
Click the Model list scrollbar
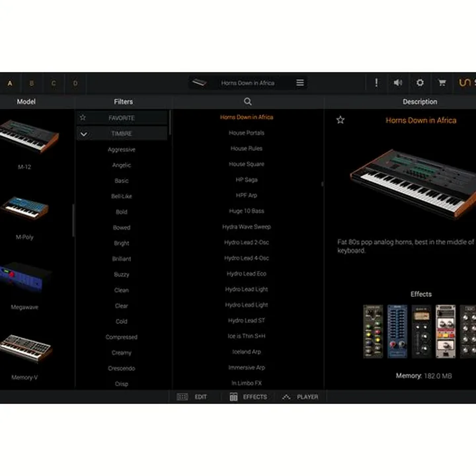coord(73,220)
